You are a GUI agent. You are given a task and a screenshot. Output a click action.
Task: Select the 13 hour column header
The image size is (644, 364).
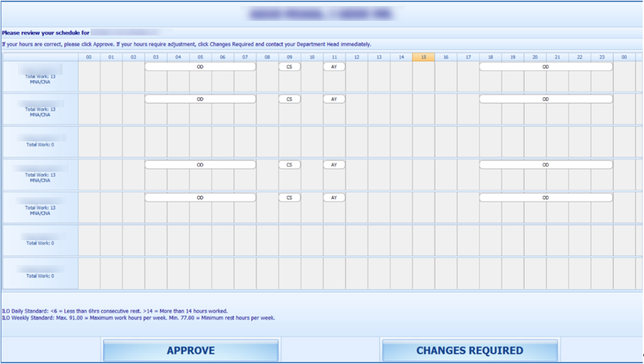[x=379, y=57]
